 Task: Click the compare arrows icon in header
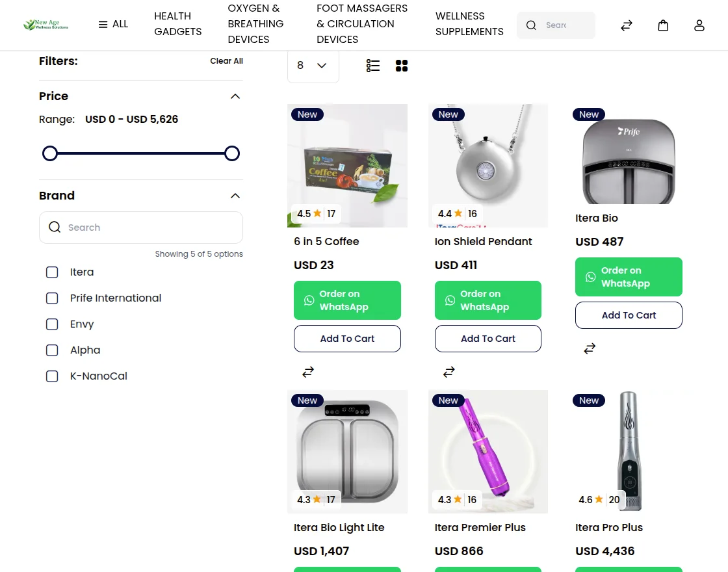point(627,25)
